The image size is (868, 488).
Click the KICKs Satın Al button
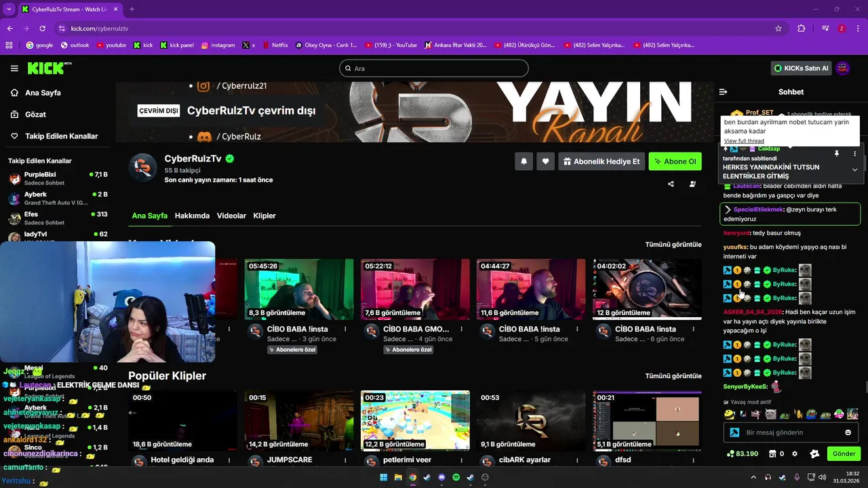(x=802, y=68)
